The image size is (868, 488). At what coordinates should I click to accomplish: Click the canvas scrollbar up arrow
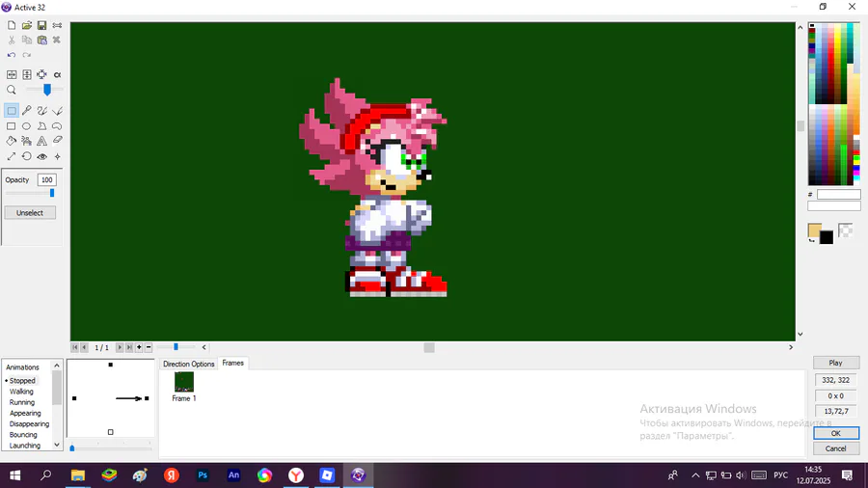pos(800,27)
